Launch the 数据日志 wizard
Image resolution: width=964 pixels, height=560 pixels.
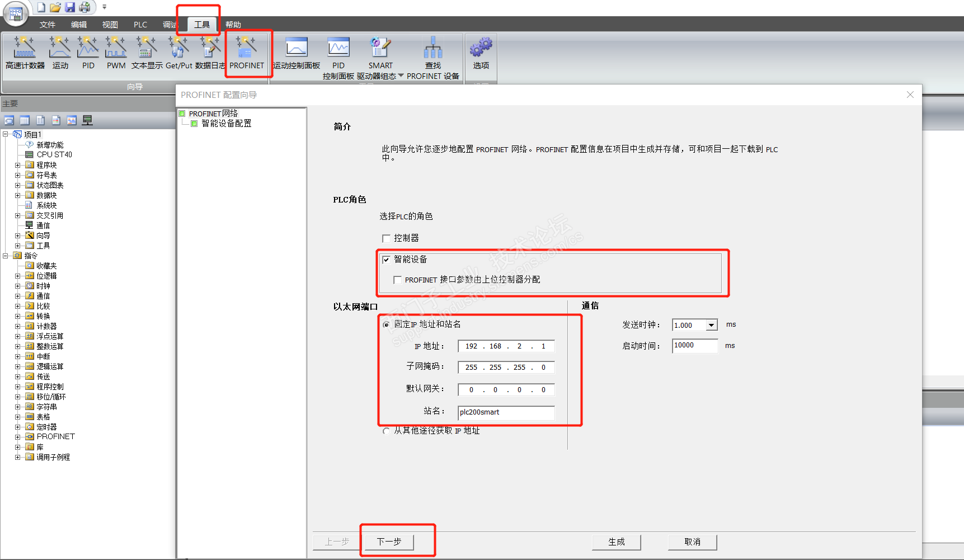[210, 53]
